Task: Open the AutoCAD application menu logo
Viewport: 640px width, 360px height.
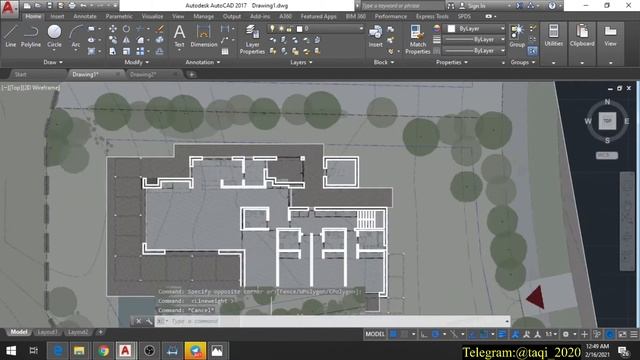Action: coord(9,8)
